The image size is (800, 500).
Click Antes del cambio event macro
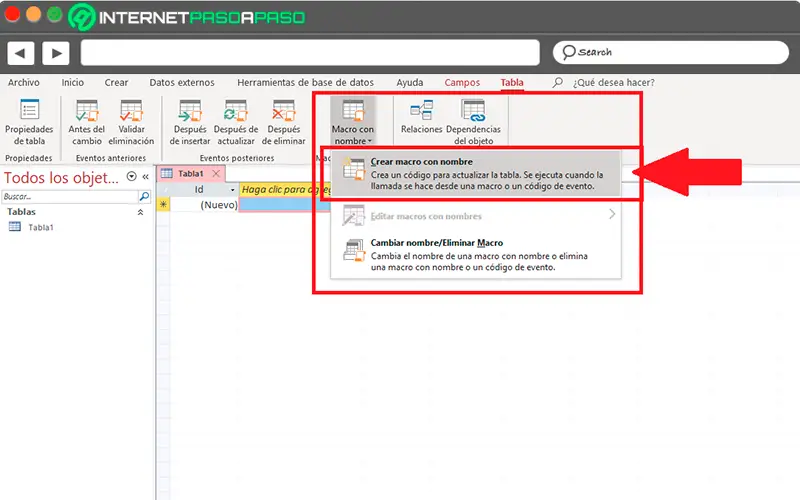pyautogui.click(x=87, y=122)
